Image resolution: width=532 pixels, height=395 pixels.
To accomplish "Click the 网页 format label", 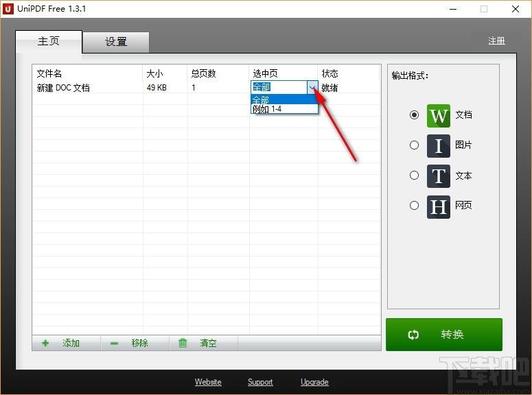I will (x=463, y=205).
